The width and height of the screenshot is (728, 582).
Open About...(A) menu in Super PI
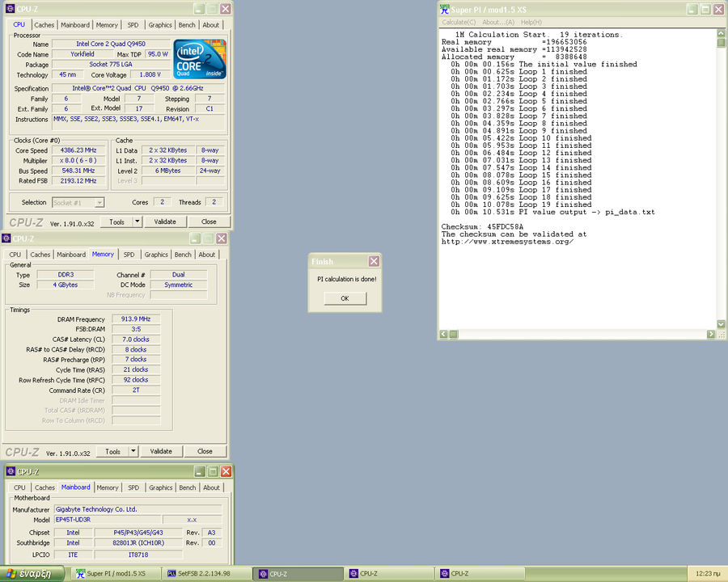tap(498, 23)
